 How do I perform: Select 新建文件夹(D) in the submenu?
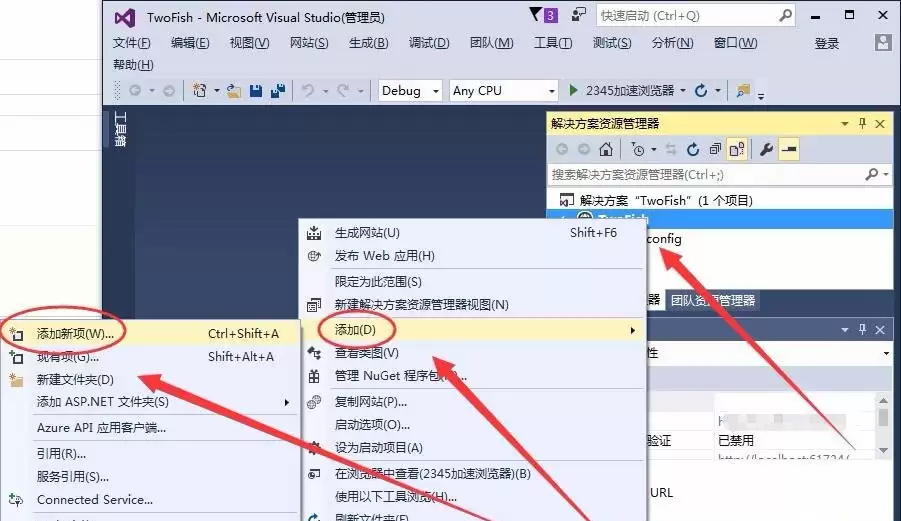tap(152, 380)
